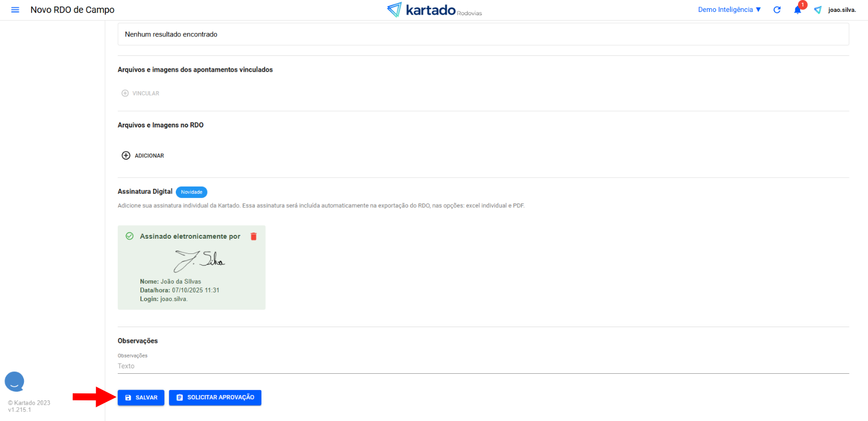Image resolution: width=868 pixels, height=421 pixels.
Task: Click the VINCULAR button
Action: tap(141, 93)
